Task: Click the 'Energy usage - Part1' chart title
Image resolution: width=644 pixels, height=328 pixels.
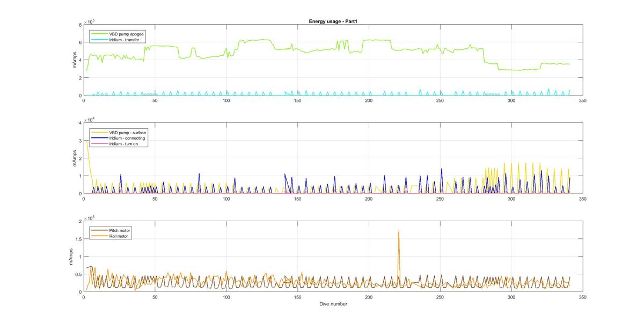Action: point(334,21)
